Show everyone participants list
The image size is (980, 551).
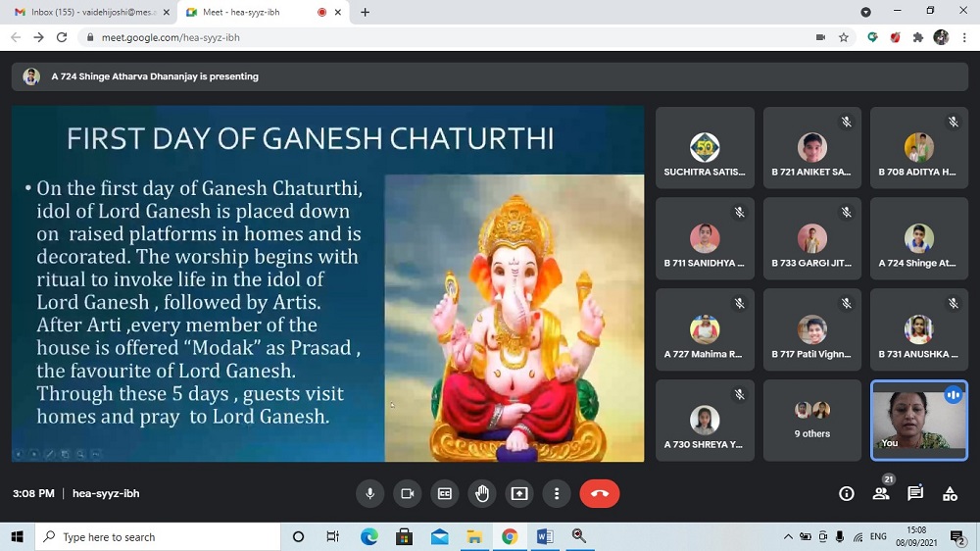881,493
